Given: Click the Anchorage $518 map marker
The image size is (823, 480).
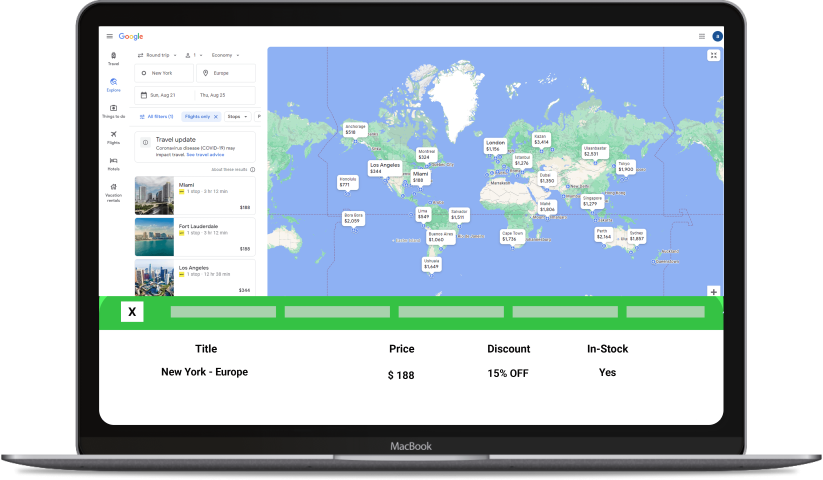Looking at the screenshot, I should coord(355,129).
